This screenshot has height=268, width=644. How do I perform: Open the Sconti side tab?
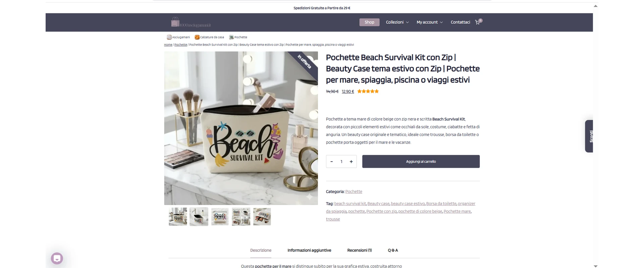coord(589,136)
